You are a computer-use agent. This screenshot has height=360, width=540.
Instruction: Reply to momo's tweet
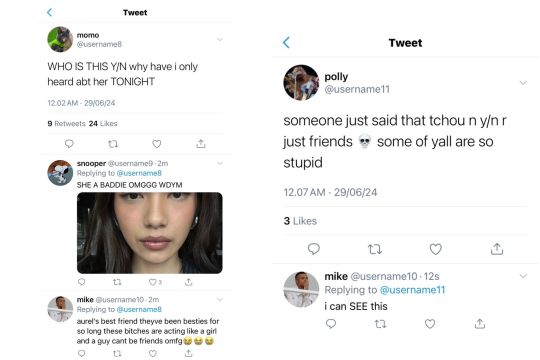click(x=69, y=144)
